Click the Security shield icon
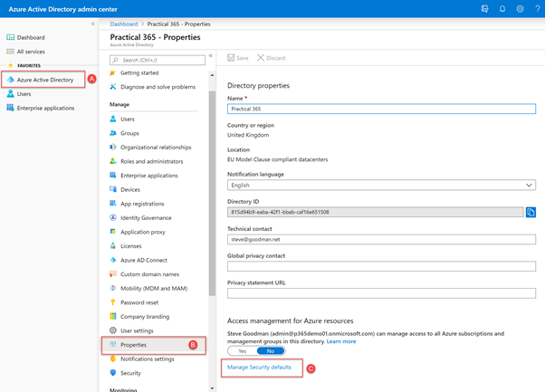This screenshot has width=545, height=392. (113, 373)
